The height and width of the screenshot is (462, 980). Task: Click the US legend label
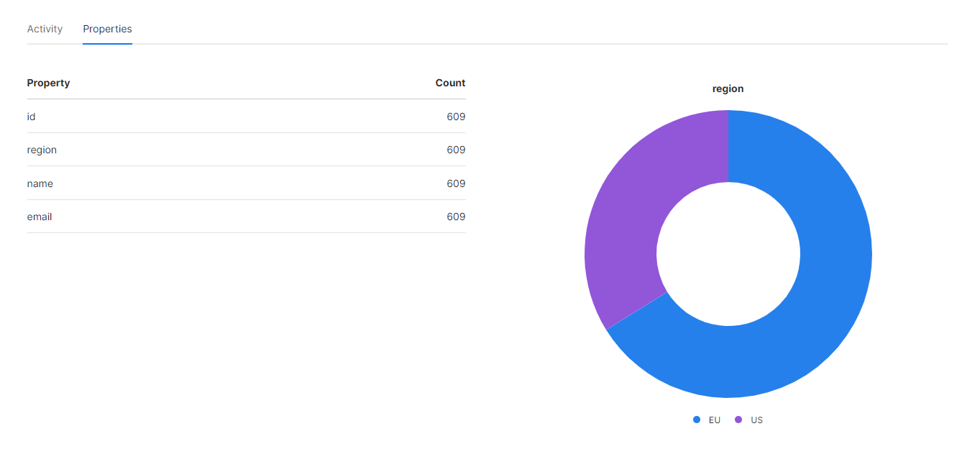coord(756,420)
